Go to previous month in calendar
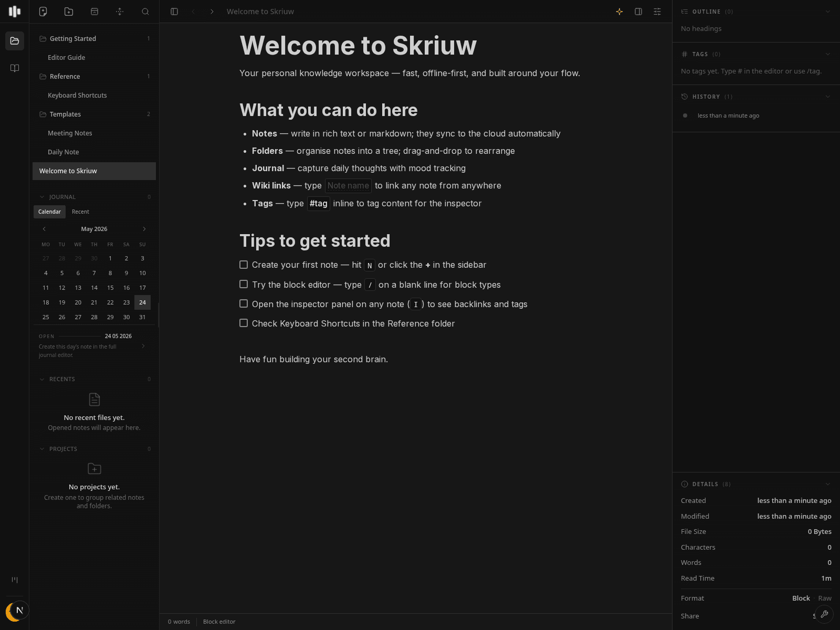The image size is (840, 630). tap(44, 229)
